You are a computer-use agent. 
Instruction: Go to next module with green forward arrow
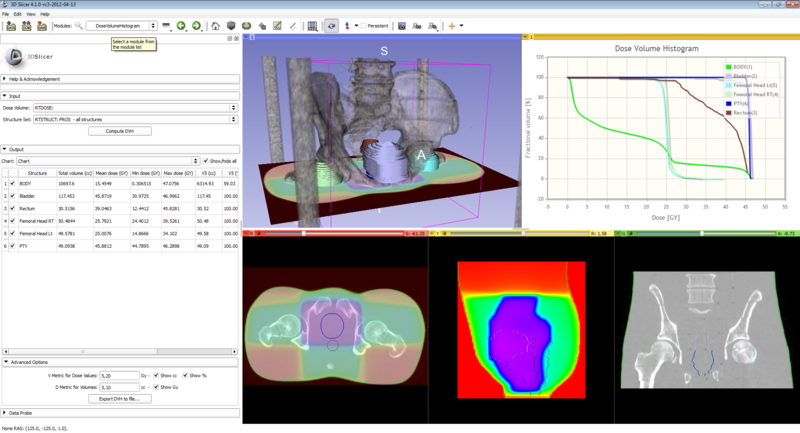(196, 26)
